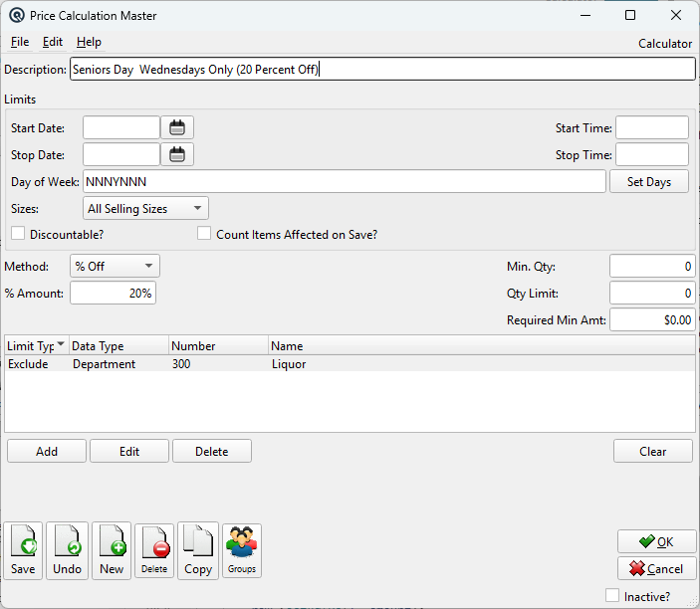Mark the record as Inactive
700x609 pixels.
612,595
